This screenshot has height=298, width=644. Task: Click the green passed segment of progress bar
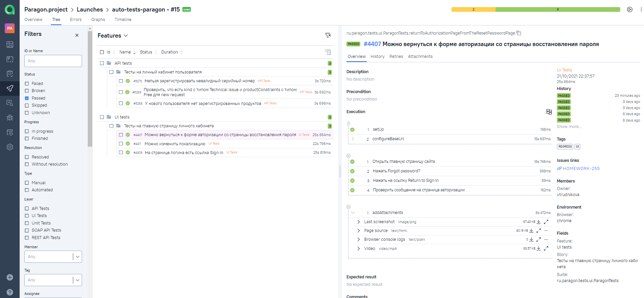[x=558, y=9]
